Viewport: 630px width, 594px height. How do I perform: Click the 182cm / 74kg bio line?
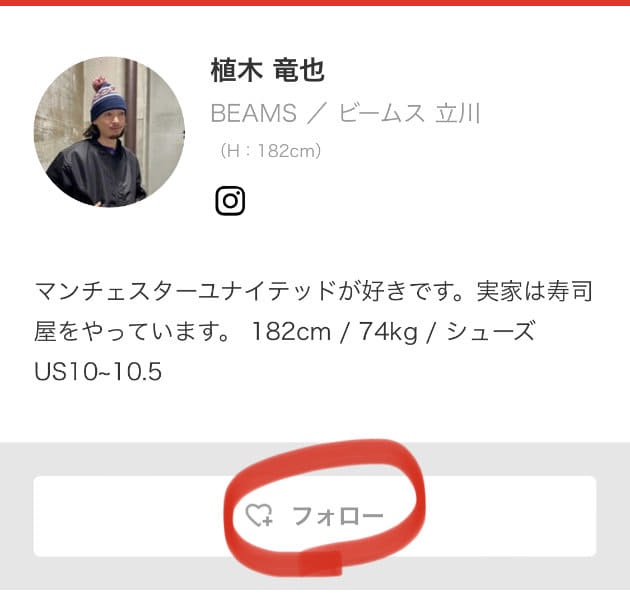334,332
